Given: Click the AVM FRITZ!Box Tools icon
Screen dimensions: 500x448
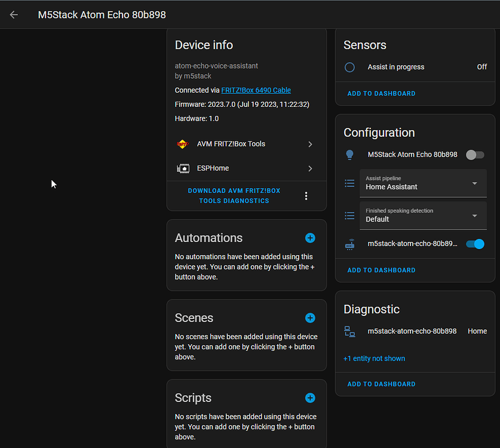Looking at the screenshot, I should point(183,143).
